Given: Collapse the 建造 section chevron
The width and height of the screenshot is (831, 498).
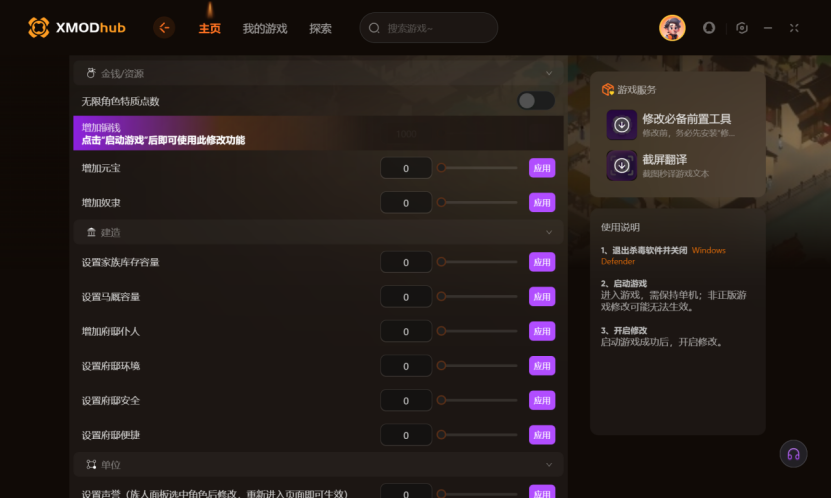Looking at the screenshot, I should [549, 232].
